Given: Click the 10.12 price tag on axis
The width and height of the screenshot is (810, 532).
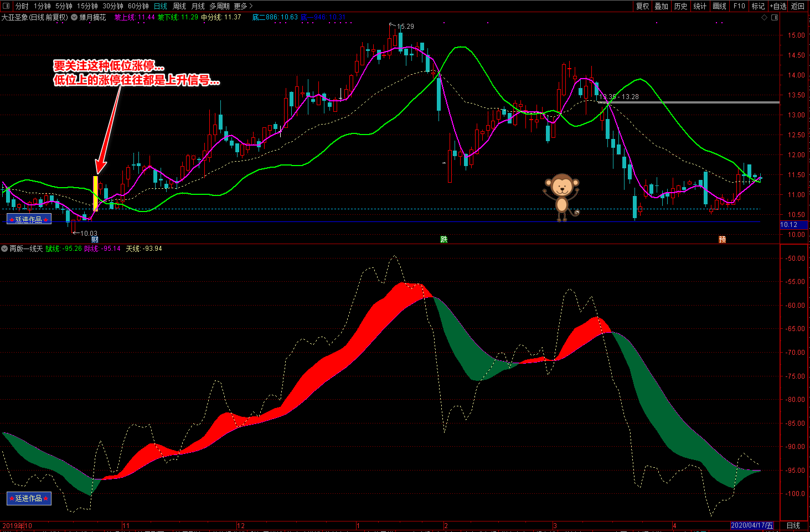Looking at the screenshot, I should [x=790, y=225].
